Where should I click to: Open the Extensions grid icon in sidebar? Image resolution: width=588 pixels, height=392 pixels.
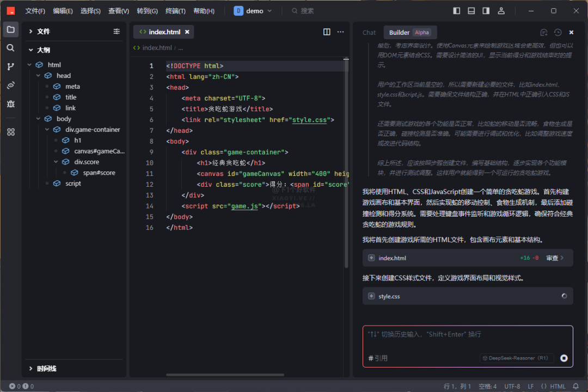tap(10, 132)
